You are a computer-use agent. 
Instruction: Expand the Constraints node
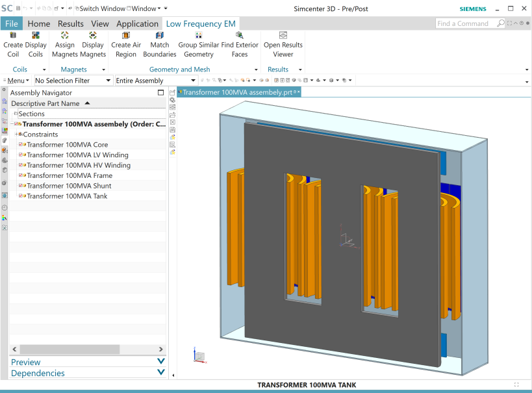[x=16, y=134]
